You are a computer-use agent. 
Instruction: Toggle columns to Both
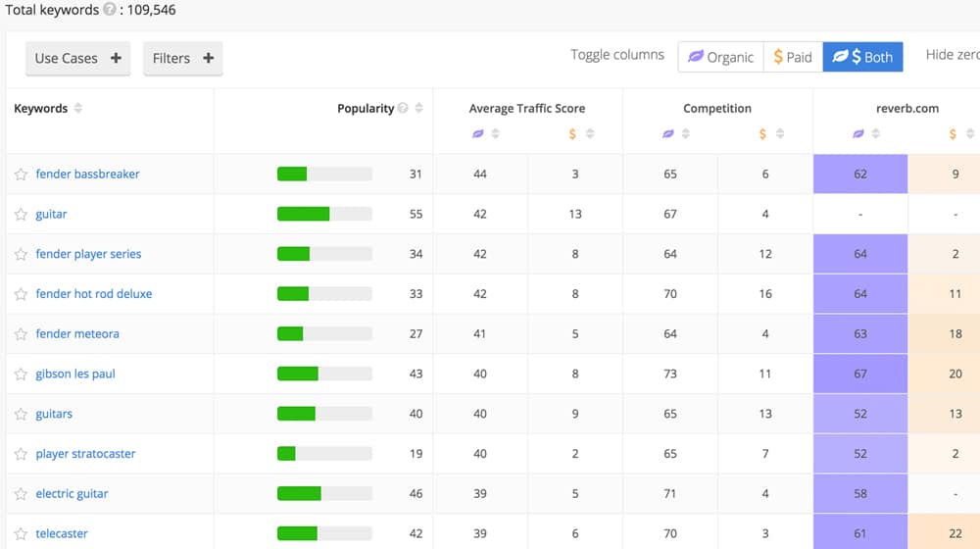863,57
